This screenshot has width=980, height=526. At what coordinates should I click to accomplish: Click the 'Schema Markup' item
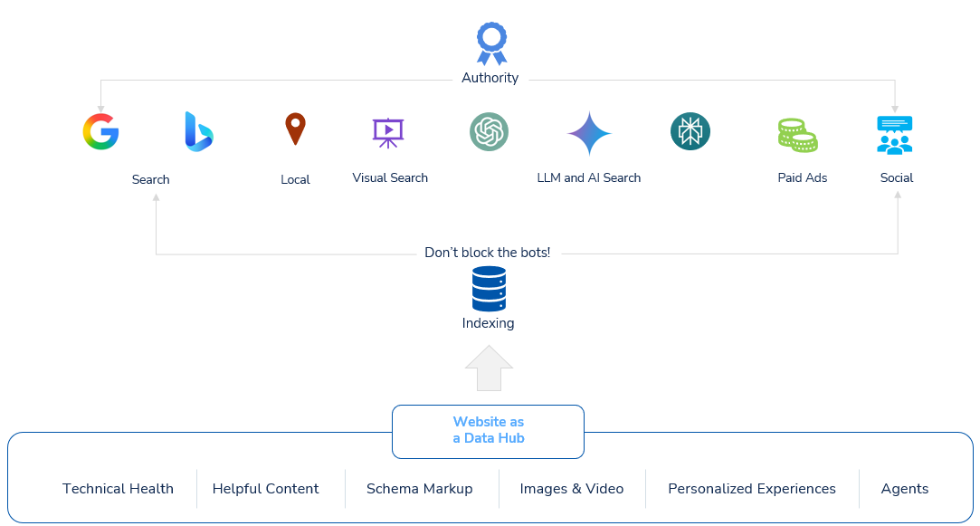click(419, 489)
